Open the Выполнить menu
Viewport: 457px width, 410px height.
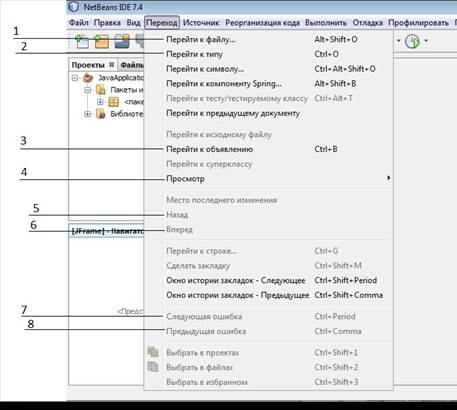coord(326,23)
